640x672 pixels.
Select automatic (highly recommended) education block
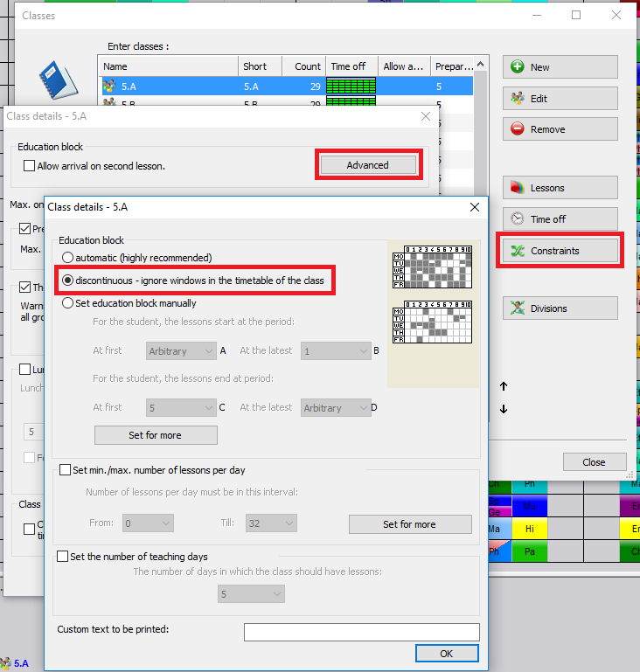tap(68, 258)
